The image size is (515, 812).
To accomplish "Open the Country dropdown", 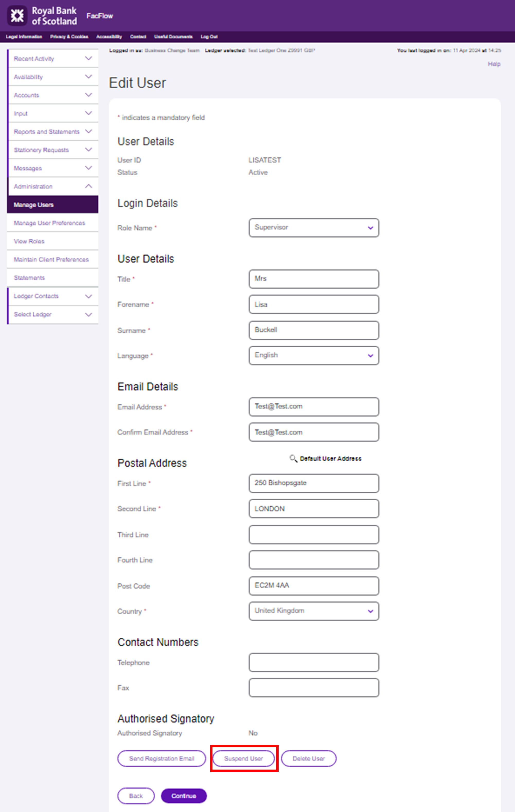I will coord(314,611).
